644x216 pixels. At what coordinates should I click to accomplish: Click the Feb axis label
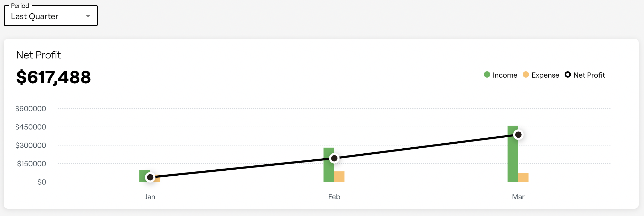[334, 197]
